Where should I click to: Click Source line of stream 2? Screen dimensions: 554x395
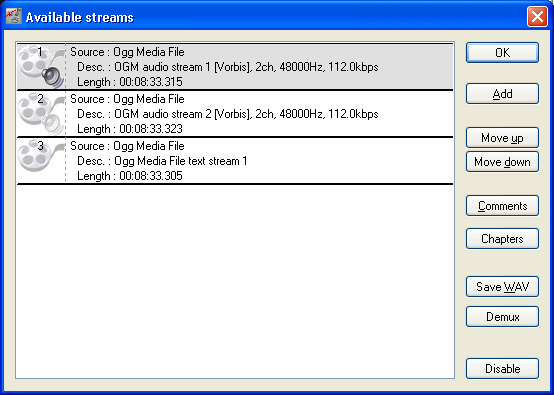coord(127,99)
